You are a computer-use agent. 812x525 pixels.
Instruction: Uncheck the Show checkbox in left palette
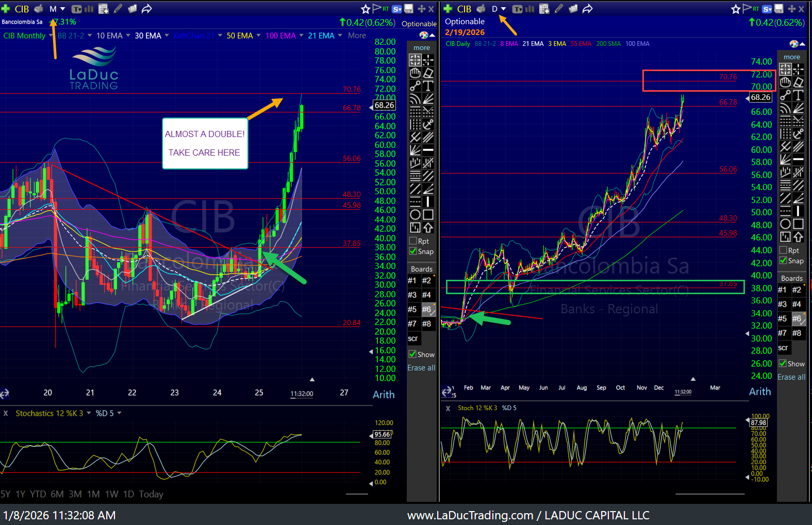(x=412, y=354)
